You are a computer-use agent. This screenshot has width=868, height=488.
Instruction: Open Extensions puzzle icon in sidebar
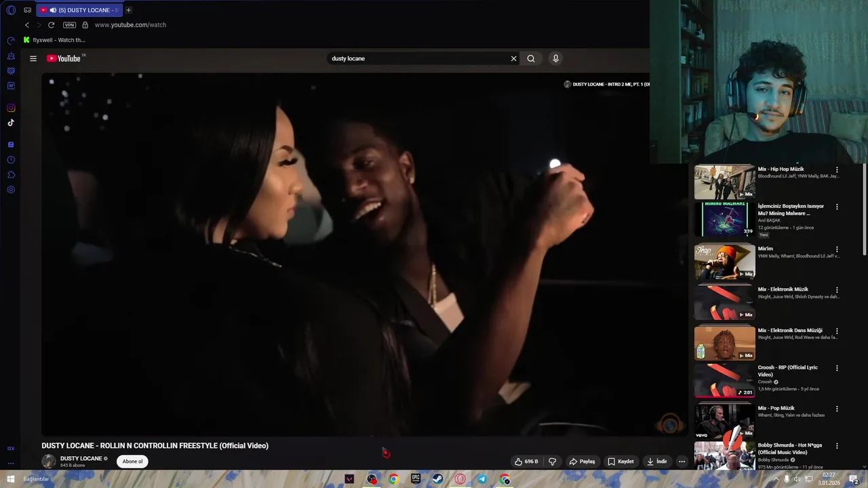11,175
